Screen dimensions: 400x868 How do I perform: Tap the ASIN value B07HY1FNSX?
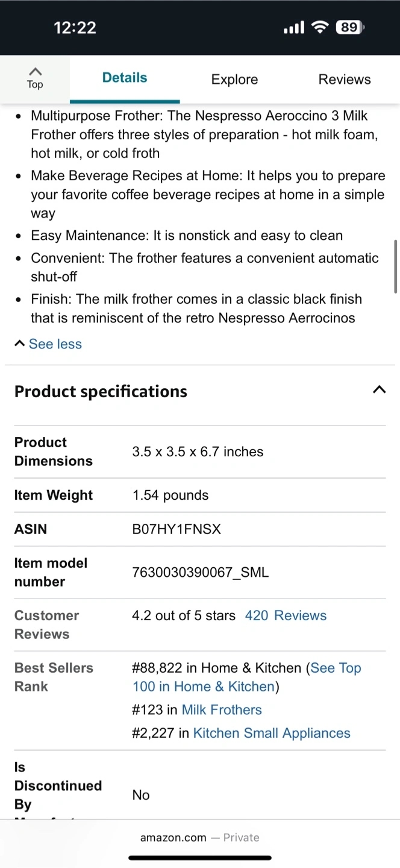[177, 529]
